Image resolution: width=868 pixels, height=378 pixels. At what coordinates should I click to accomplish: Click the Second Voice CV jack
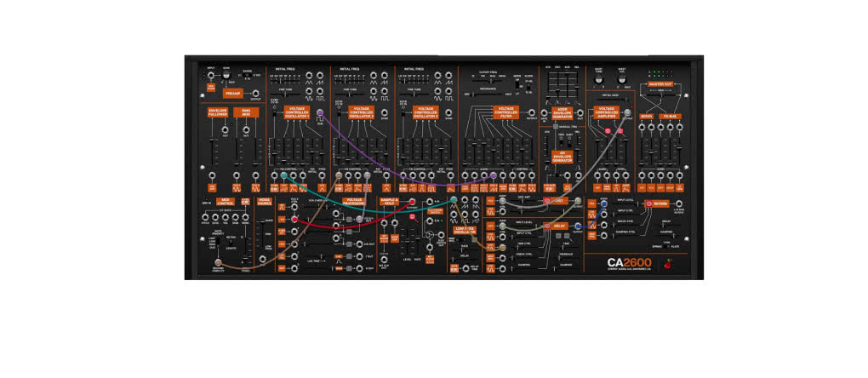click(x=218, y=262)
